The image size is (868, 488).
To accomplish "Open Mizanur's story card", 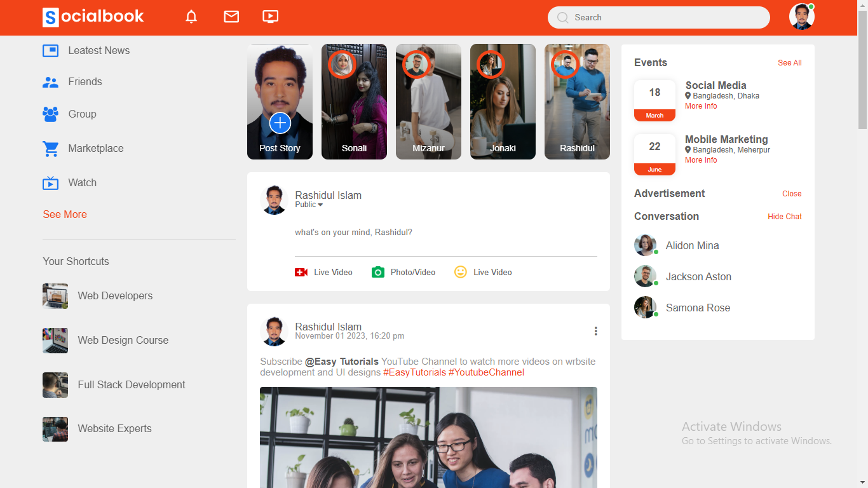I will (428, 102).
